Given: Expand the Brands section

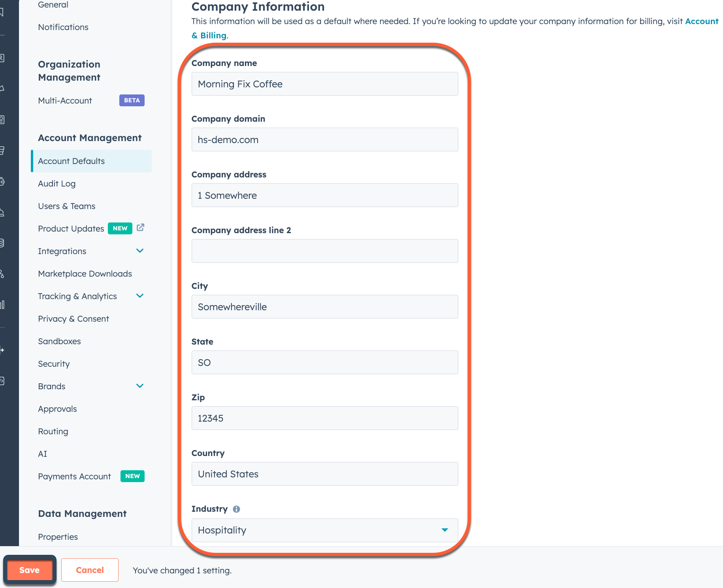Looking at the screenshot, I should pos(140,386).
